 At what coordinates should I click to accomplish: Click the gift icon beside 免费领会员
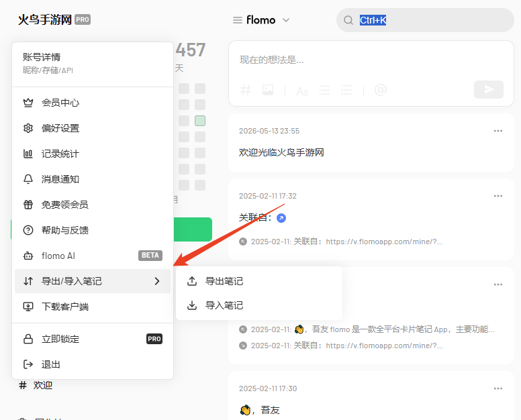[x=28, y=205]
